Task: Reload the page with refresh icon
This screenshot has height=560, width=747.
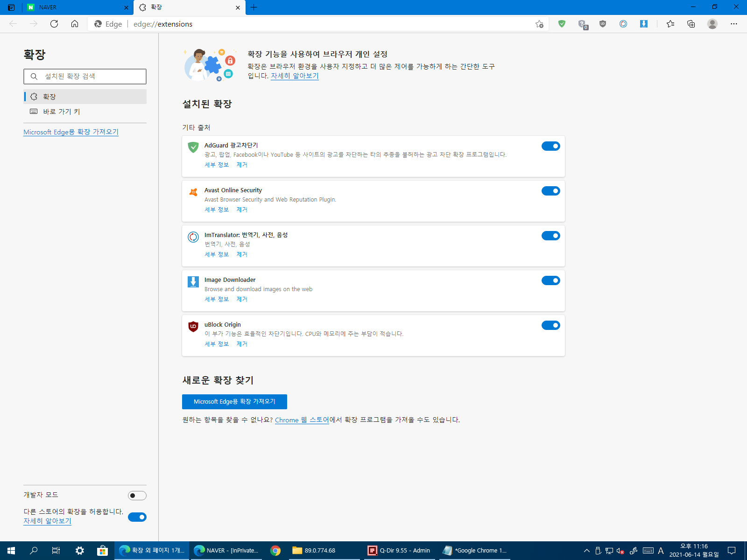Action: coord(54,24)
